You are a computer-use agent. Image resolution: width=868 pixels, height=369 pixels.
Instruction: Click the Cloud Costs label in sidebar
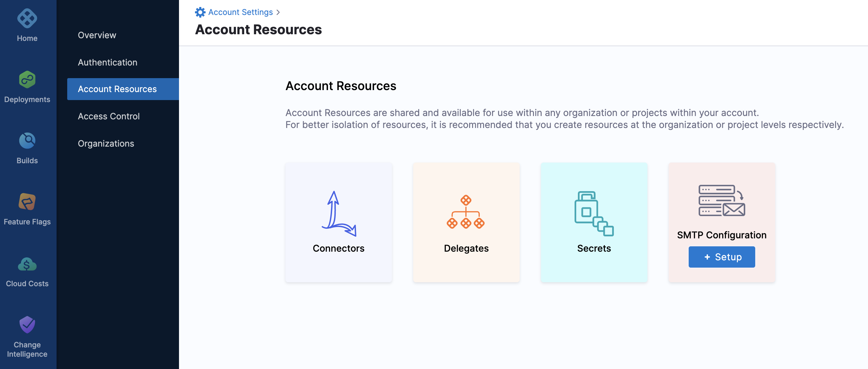(x=27, y=284)
